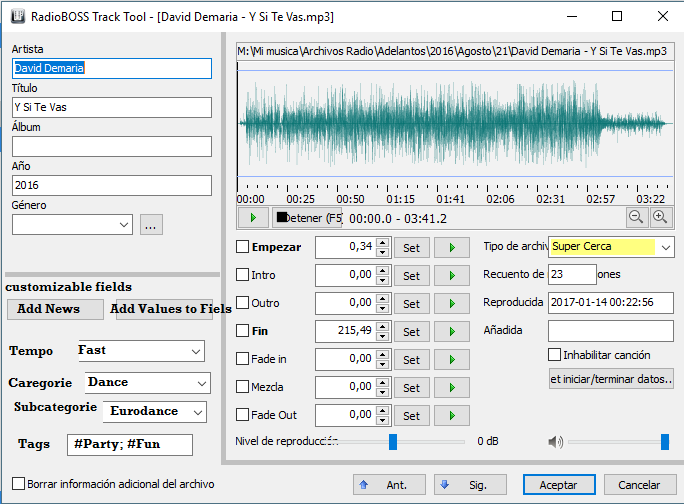The image size is (684, 504).
Task: Decrease Fade in value with down arrow
Action: click(383, 364)
